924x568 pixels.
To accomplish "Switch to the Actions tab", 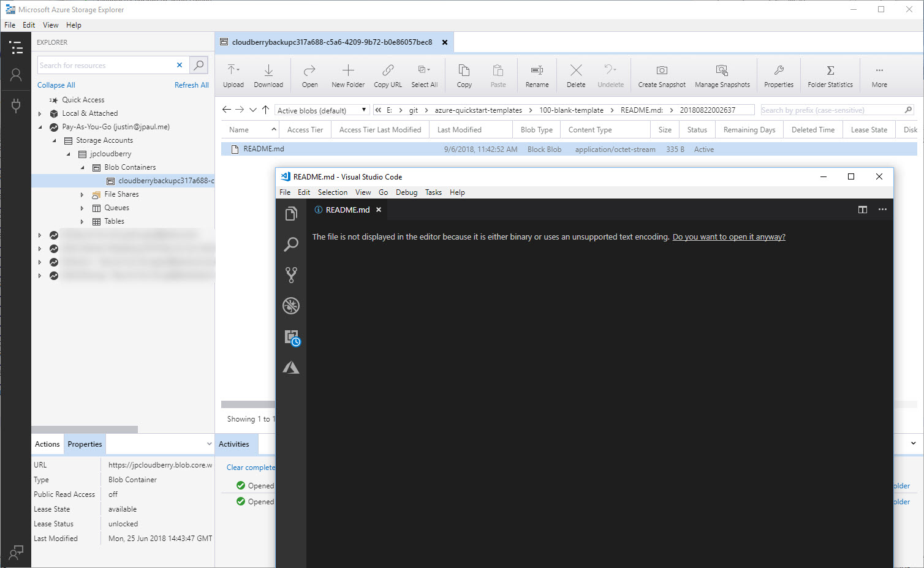I will [x=47, y=444].
